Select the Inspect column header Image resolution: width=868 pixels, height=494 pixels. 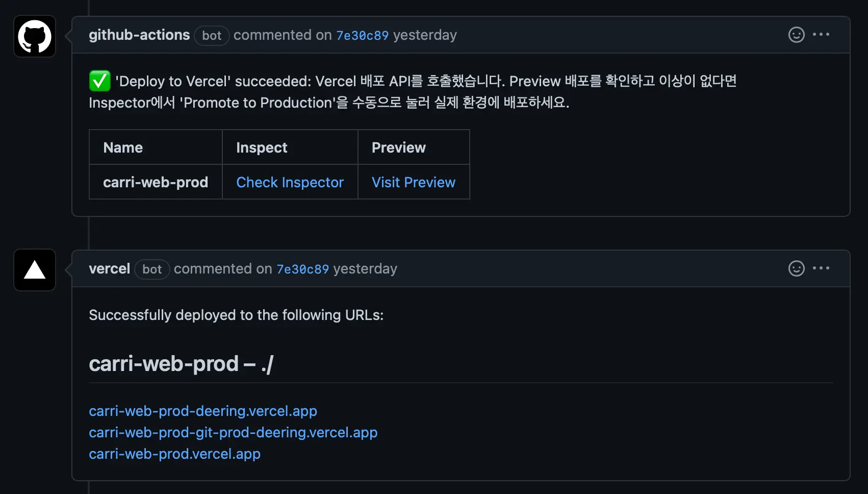[x=290, y=147]
